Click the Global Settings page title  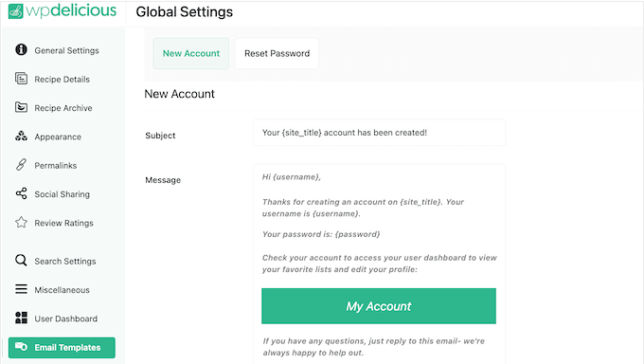[x=184, y=12]
